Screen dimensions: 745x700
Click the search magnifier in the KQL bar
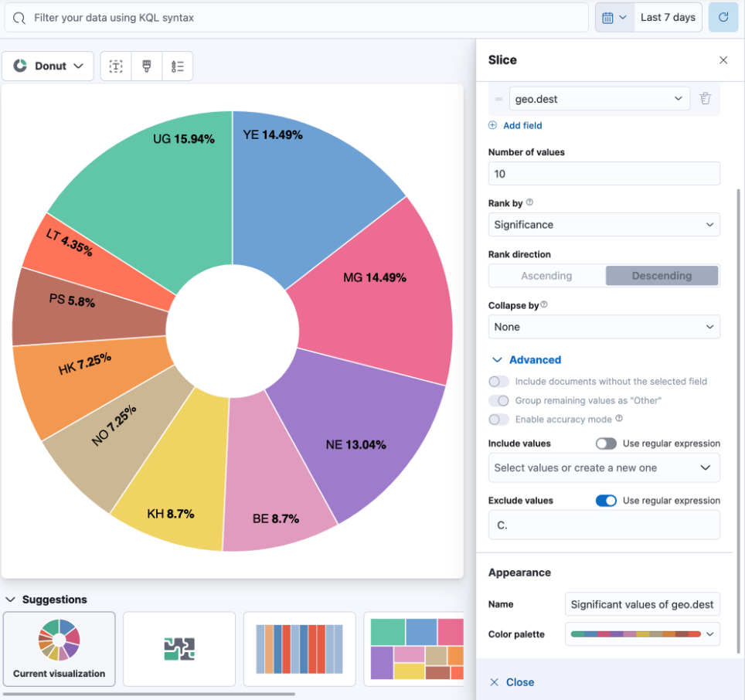19,17
